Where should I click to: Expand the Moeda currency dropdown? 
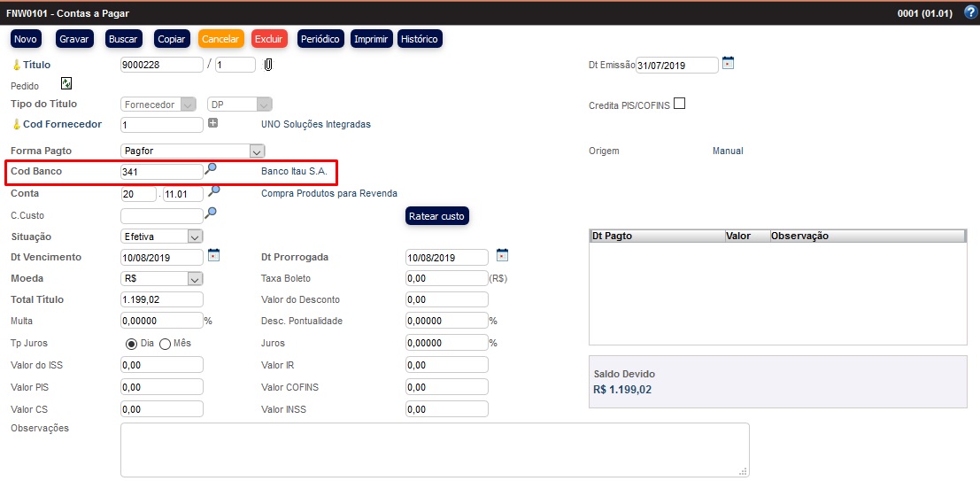pyautogui.click(x=195, y=279)
